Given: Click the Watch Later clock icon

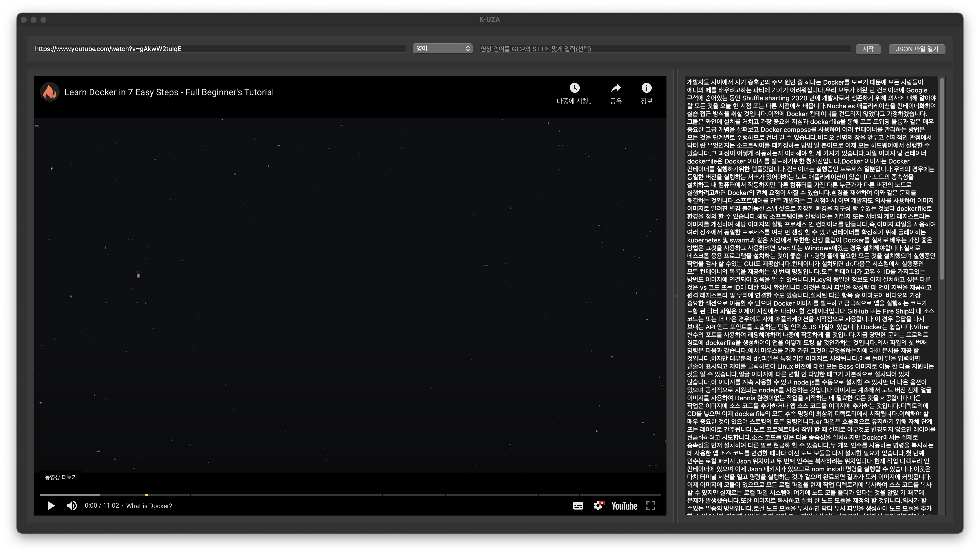Looking at the screenshot, I should (575, 88).
